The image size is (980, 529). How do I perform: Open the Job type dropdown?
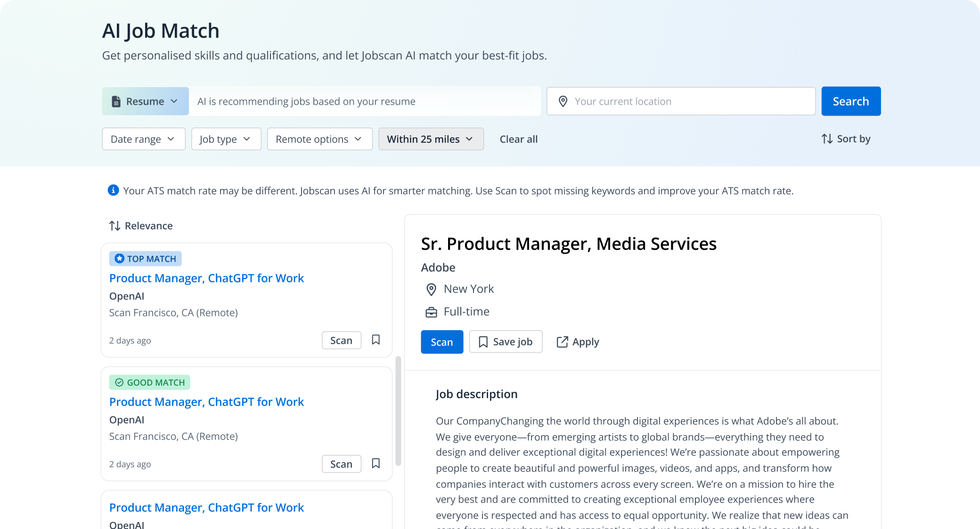pos(226,139)
